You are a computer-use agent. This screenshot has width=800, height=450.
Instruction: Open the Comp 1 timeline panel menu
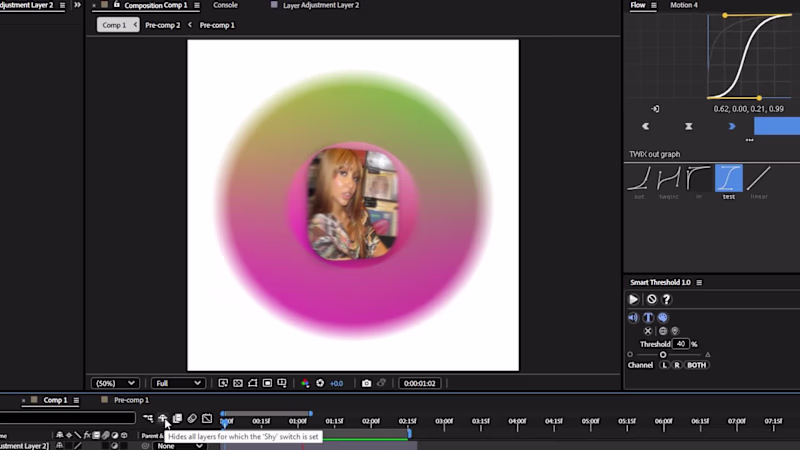(x=76, y=401)
